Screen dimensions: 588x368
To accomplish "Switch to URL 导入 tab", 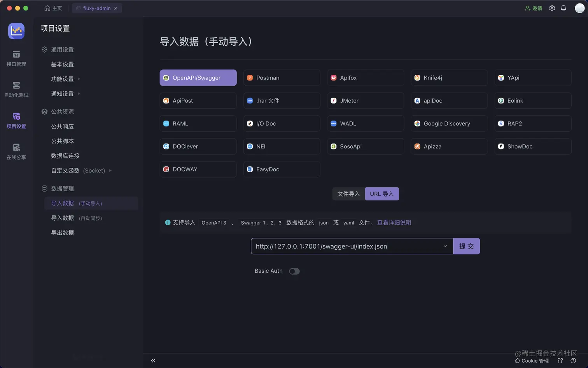I will 382,194.
